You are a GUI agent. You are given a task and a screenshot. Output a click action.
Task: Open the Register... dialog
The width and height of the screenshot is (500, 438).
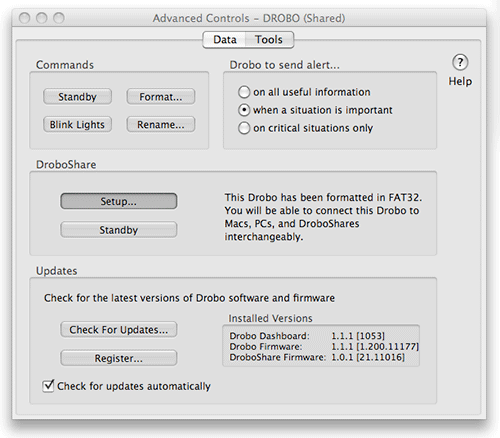[x=119, y=358]
